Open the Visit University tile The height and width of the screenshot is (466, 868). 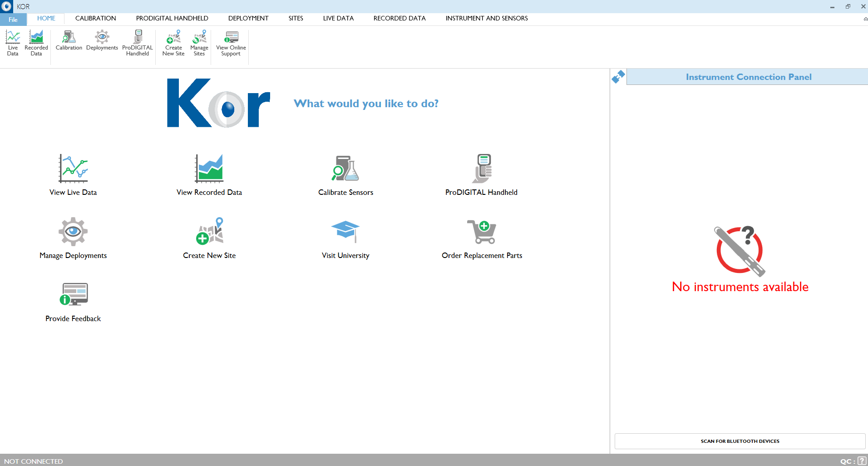(345, 238)
